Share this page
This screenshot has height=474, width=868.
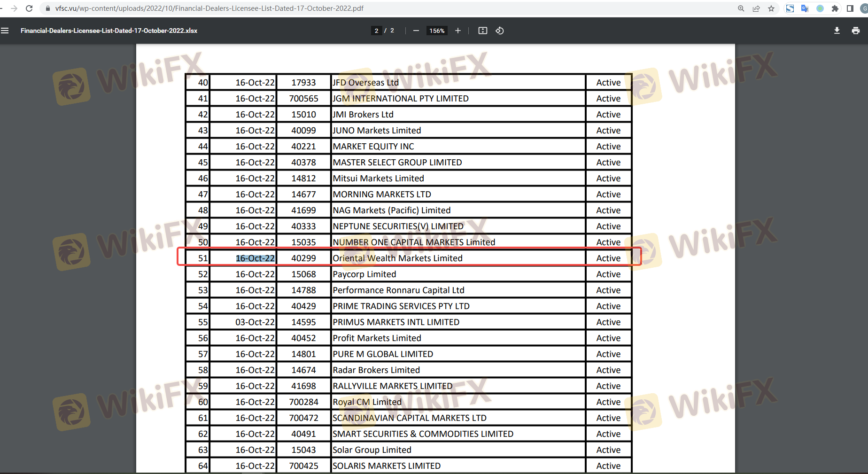click(756, 8)
